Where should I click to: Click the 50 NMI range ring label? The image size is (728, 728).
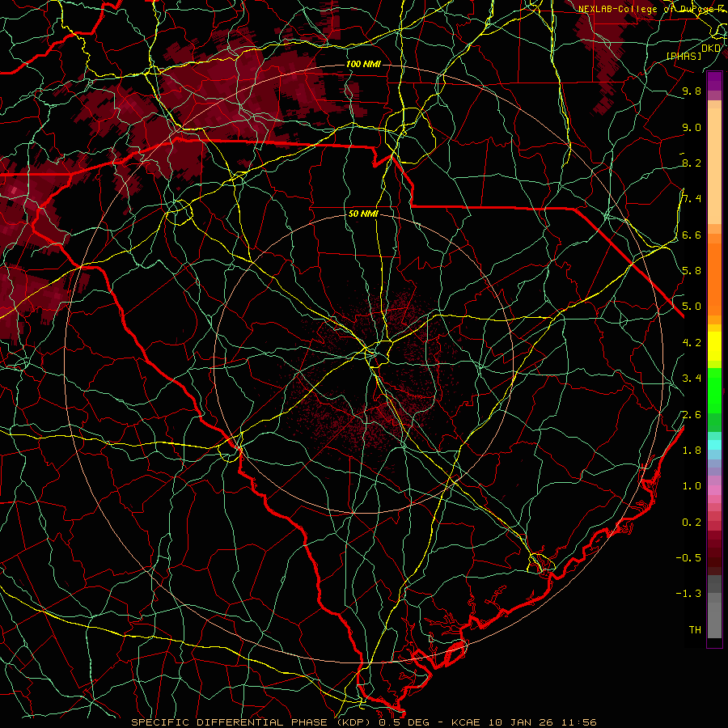click(363, 214)
